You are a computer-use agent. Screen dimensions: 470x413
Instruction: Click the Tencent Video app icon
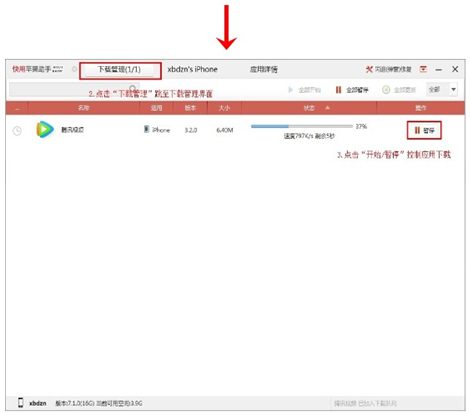(x=45, y=130)
